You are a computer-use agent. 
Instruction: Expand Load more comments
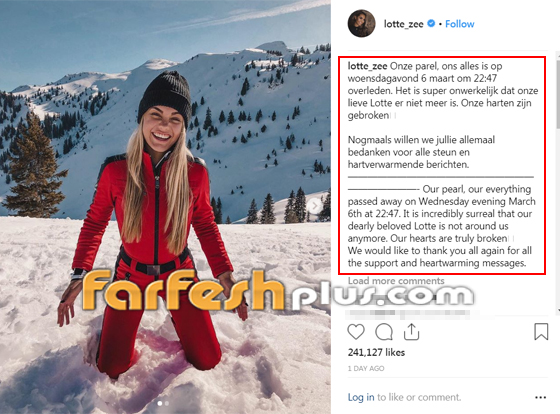396,281
